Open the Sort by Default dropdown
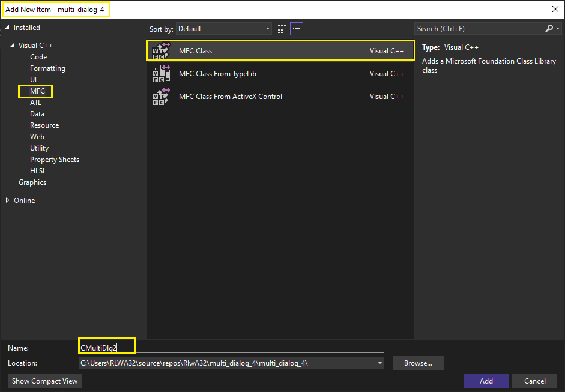565x392 pixels. [x=224, y=29]
